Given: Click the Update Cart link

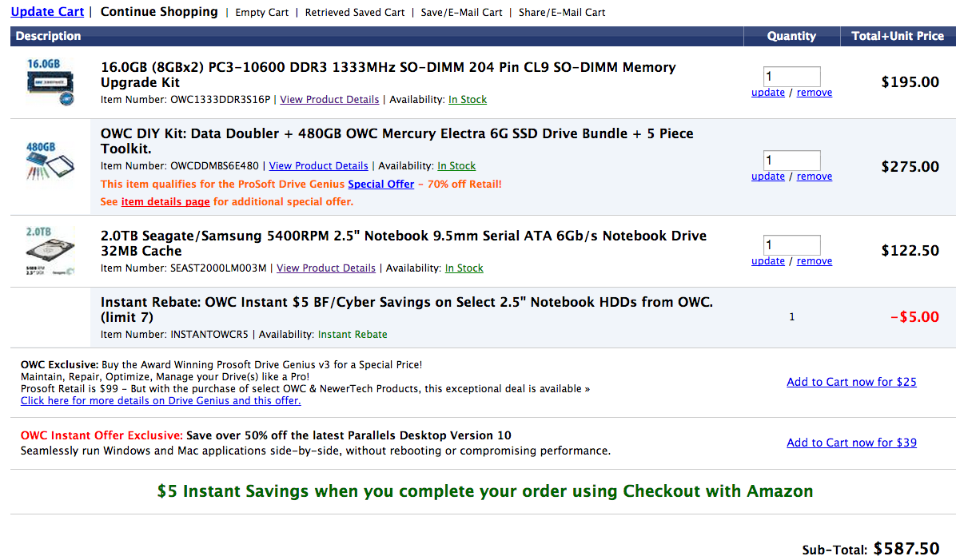Looking at the screenshot, I should coord(47,11).
